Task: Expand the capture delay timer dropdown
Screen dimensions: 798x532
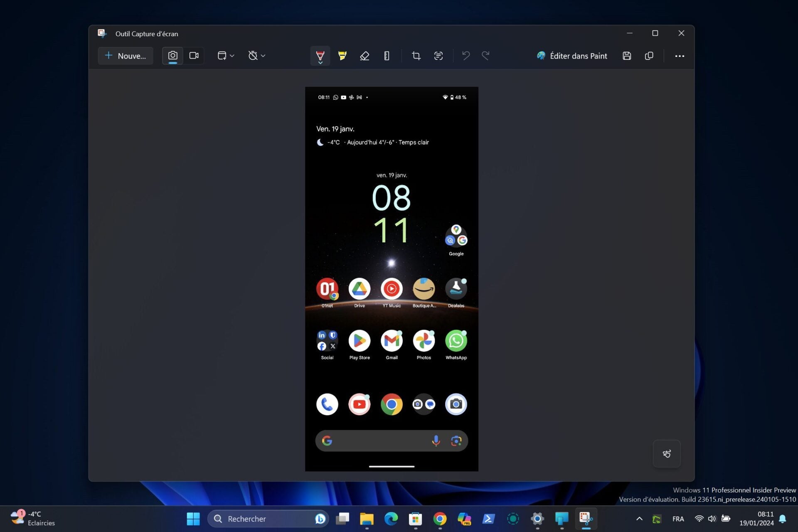Action: [256, 56]
